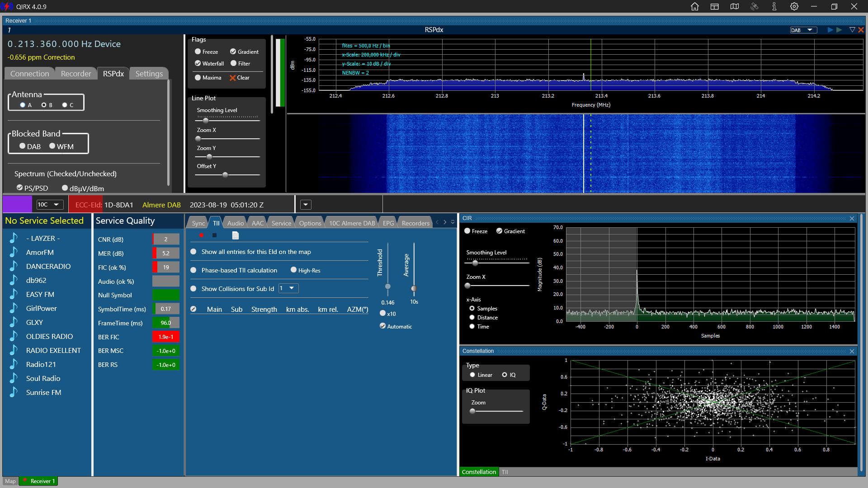Select dBµV/dBm spectrum option
Screen dimensions: 868x488
pos(65,188)
